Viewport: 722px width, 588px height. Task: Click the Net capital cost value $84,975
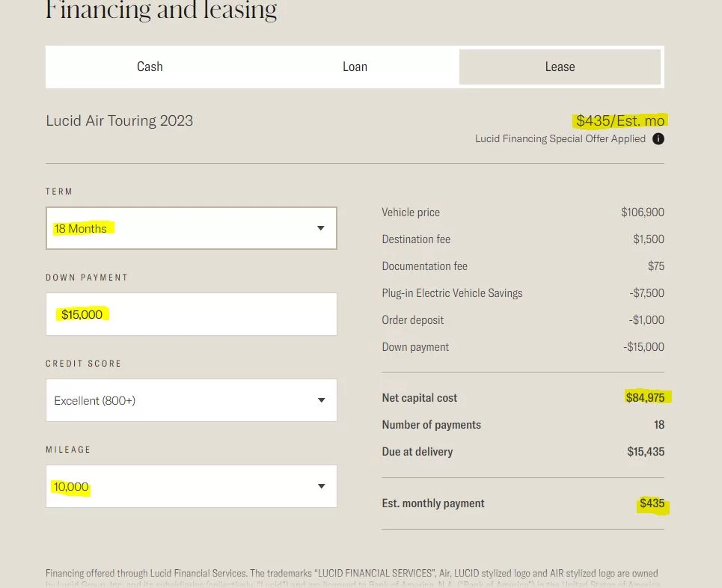click(x=645, y=398)
